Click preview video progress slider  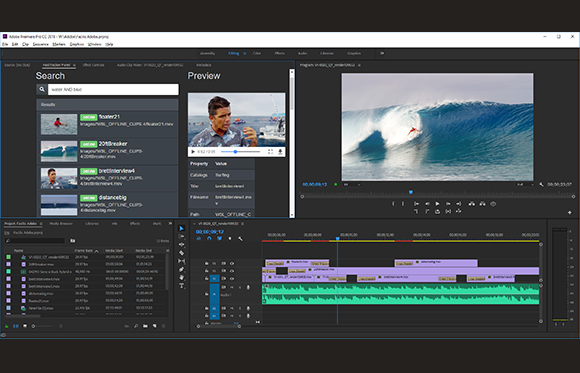pos(240,152)
